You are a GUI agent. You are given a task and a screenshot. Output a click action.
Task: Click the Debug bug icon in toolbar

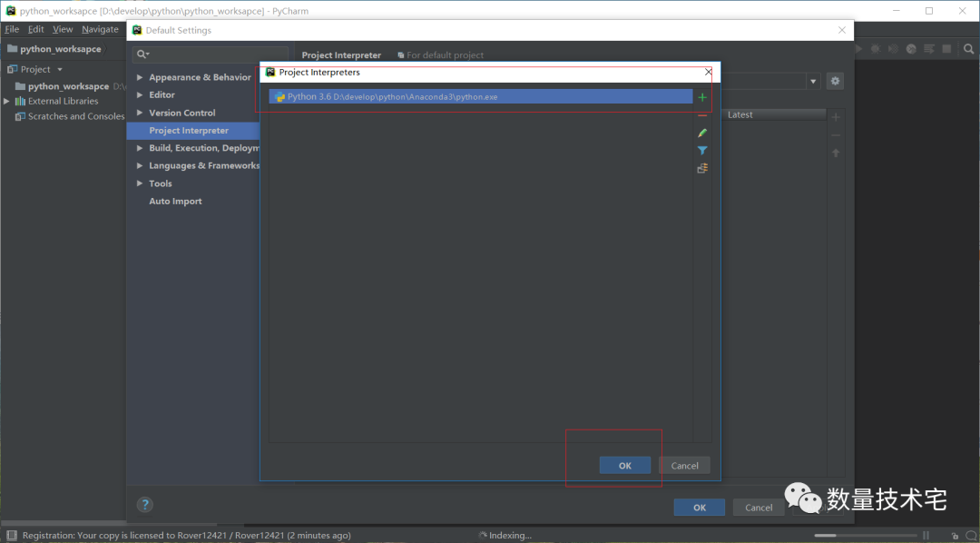tap(876, 49)
